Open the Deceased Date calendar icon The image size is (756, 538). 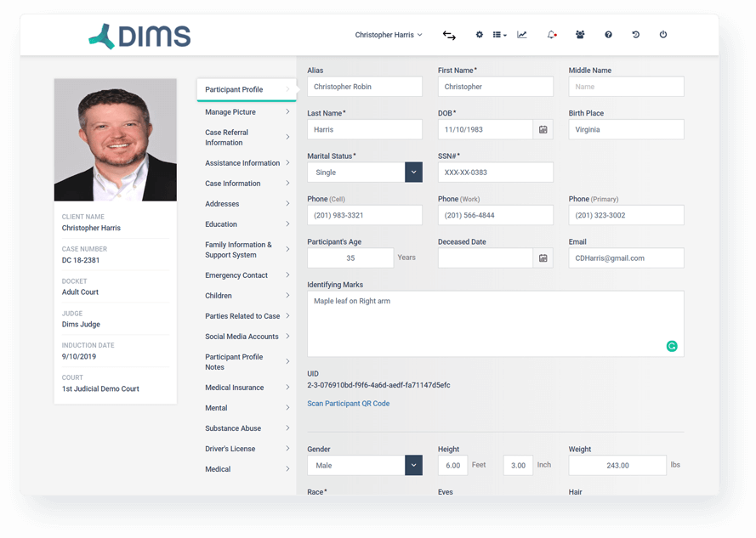(543, 258)
